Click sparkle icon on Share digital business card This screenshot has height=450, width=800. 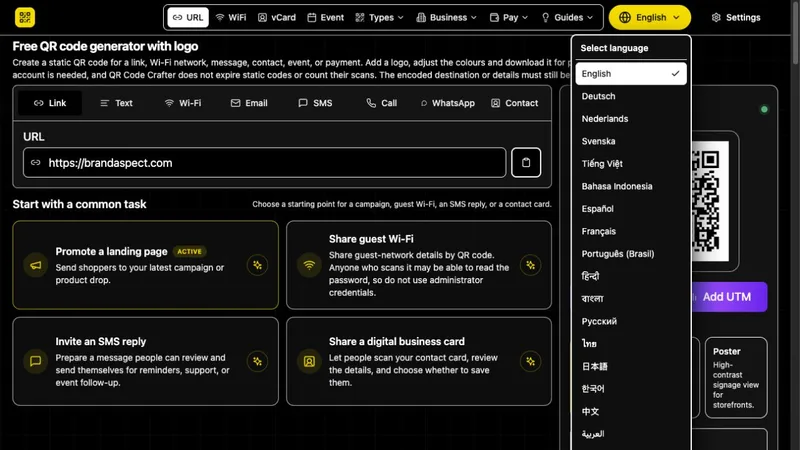531,361
